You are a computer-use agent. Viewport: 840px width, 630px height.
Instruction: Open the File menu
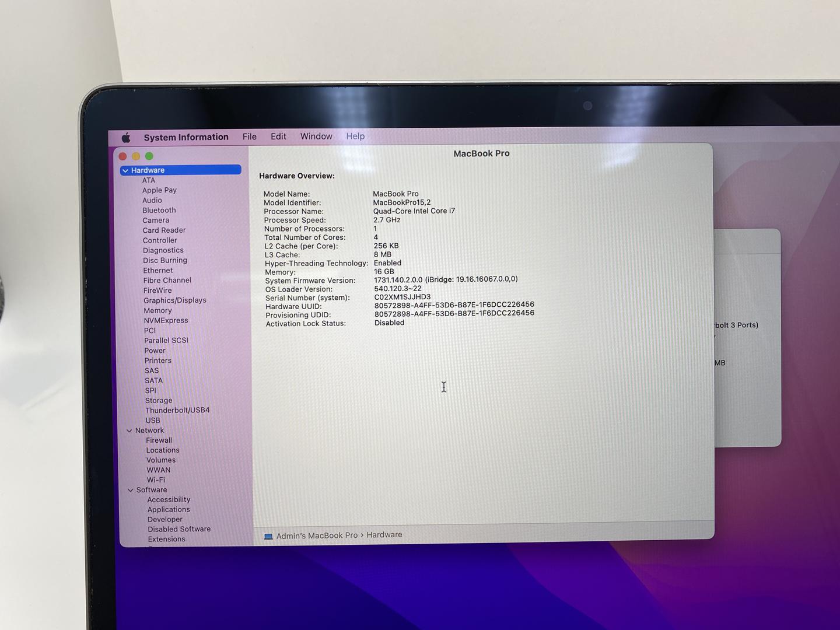point(250,136)
